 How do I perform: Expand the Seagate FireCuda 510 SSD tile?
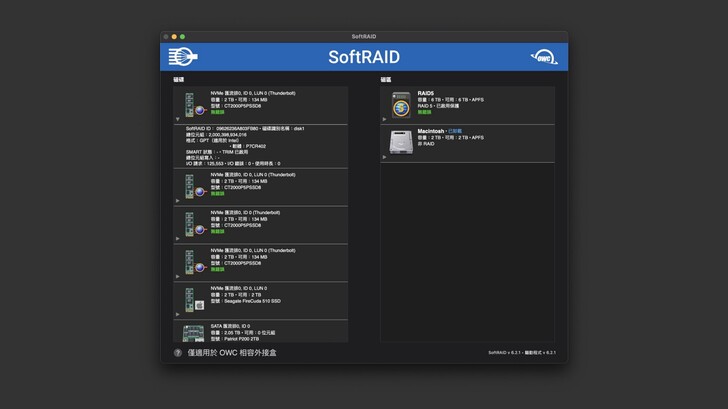[x=177, y=314]
